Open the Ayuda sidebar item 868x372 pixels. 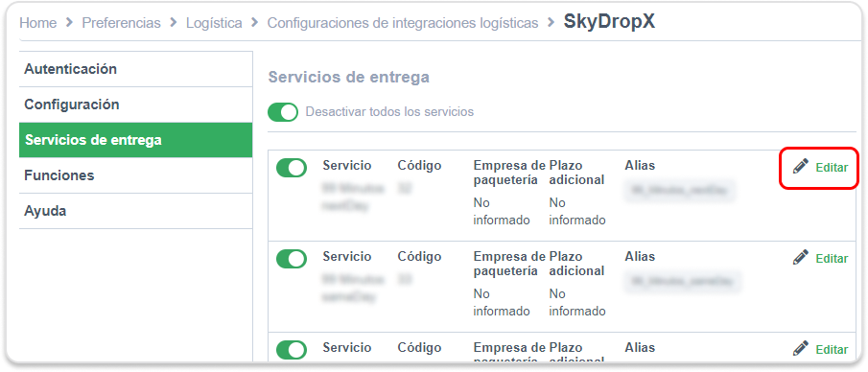(135, 211)
